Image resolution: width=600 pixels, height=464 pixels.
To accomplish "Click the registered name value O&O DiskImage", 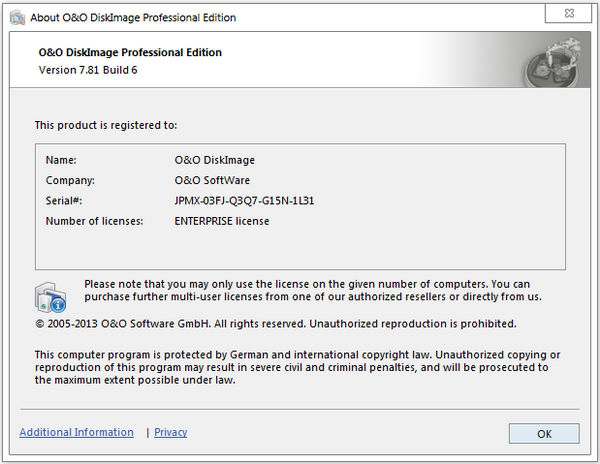I will (x=213, y=159).
